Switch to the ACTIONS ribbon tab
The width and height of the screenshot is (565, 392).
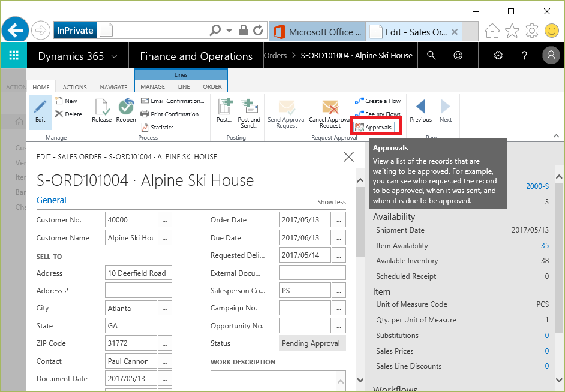click(x=74, y=87)
